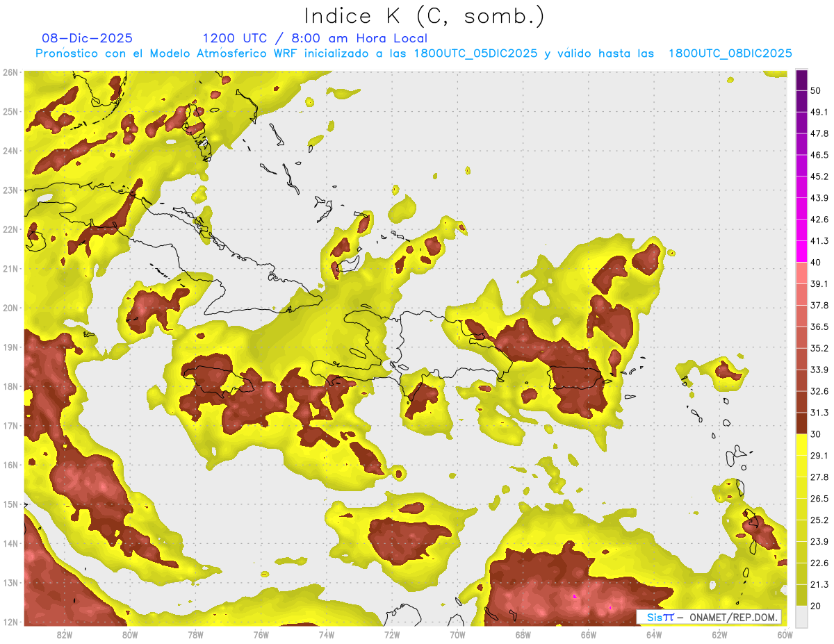Screen dimensions: 834x644
Task: Click the legend value "20"
Action: click(x=816, y=606)
